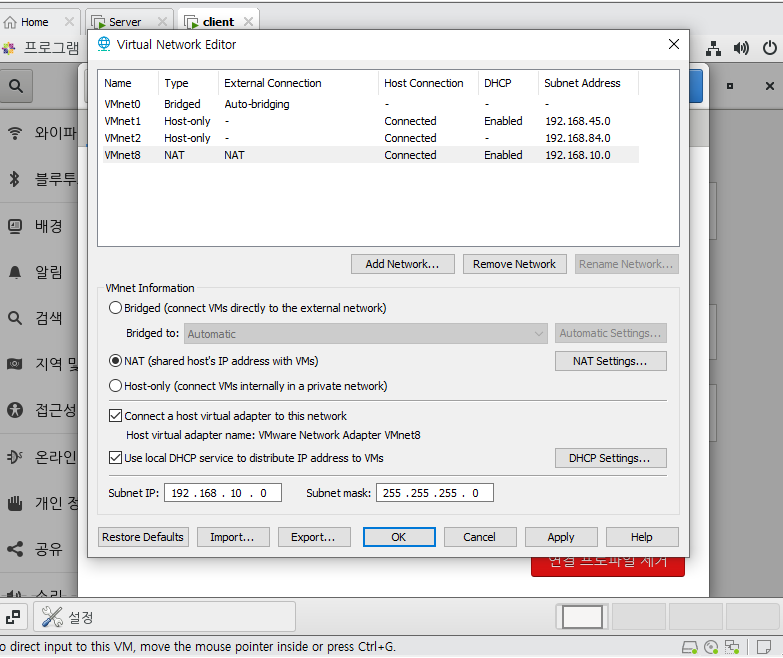Screen dimensions: 783x658
Task: Open the 배경 background settings icon
Action: point(15,226)
